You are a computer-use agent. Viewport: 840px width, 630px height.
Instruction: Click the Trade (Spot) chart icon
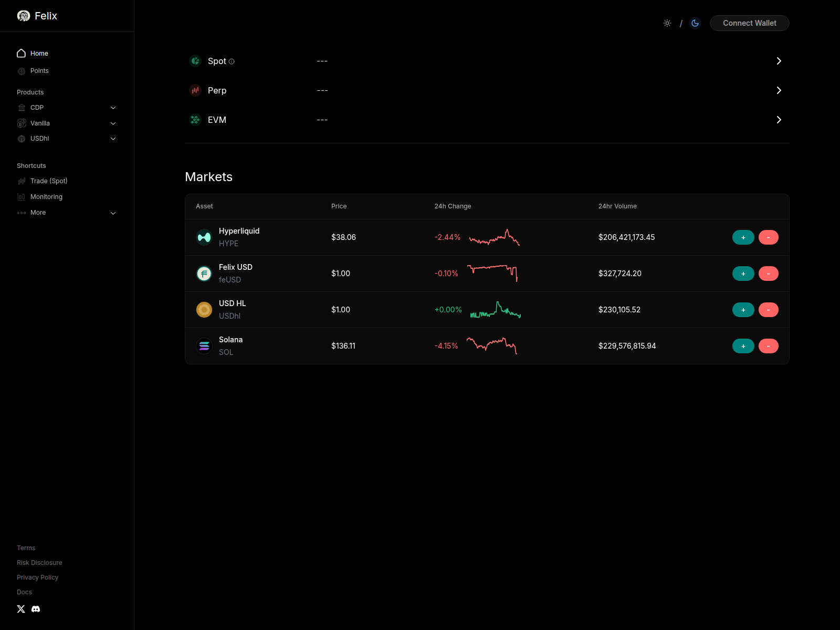pos(22,181)
